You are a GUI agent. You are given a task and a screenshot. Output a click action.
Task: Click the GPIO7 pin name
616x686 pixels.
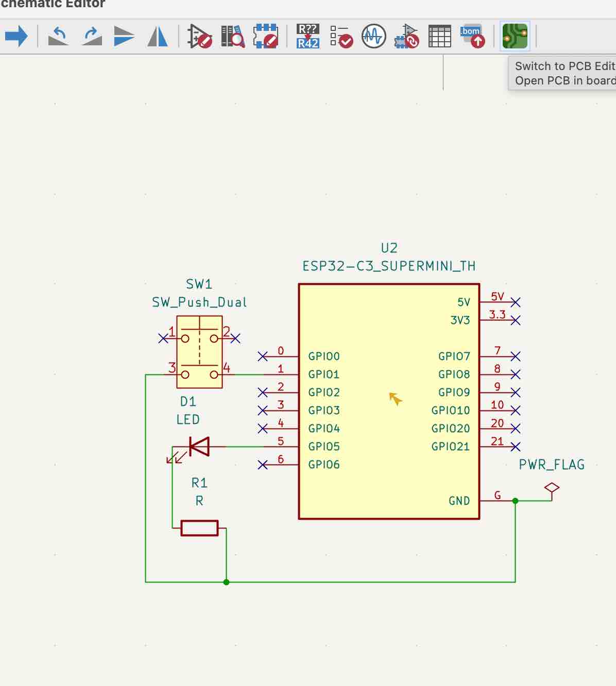[454, 356]
